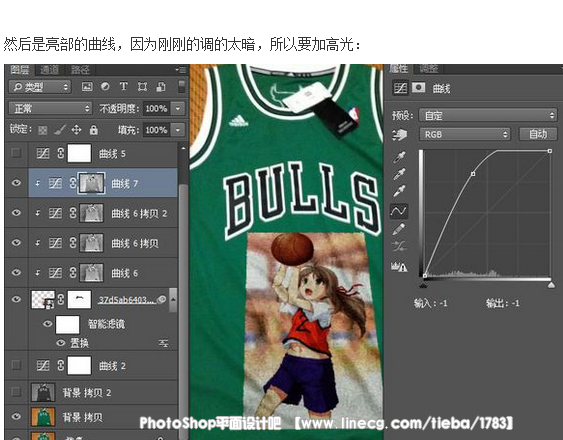The height and width of the screenshot is (440, 563).
Task: Click the mask link icon of 曲线 6 拷贝
Action: tap(73, 243)
